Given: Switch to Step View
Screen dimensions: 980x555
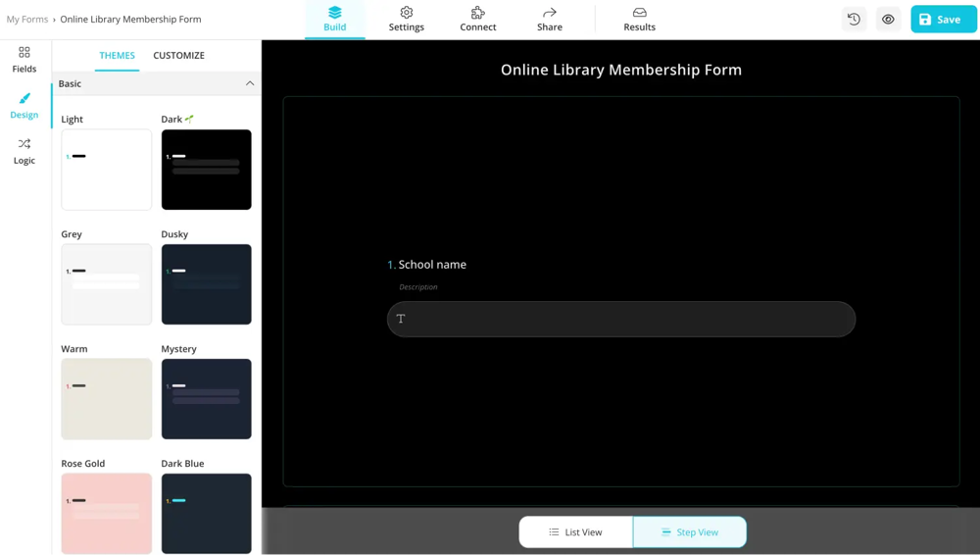Looking at the screenshot, I should pos(690,532).
